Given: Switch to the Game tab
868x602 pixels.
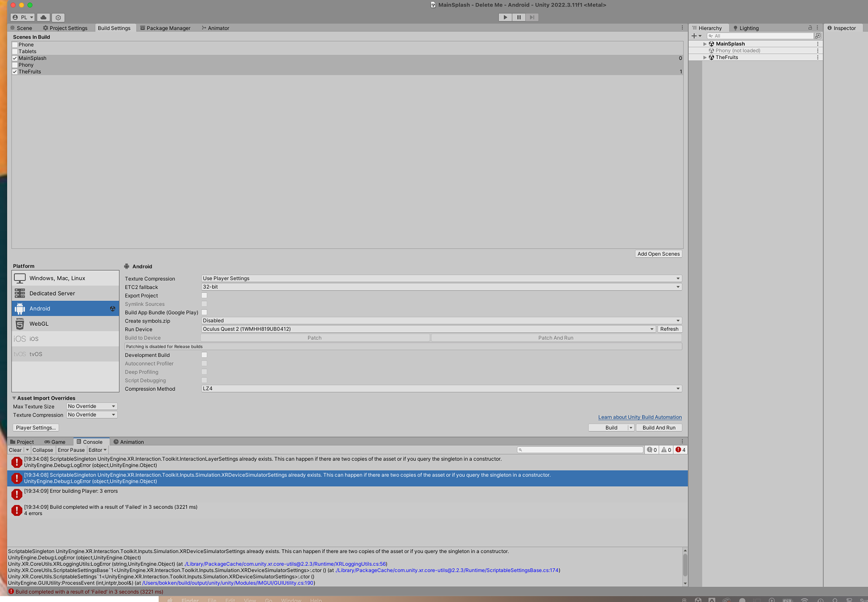Looking at the screenshot, I should click(x=55, y=442).
